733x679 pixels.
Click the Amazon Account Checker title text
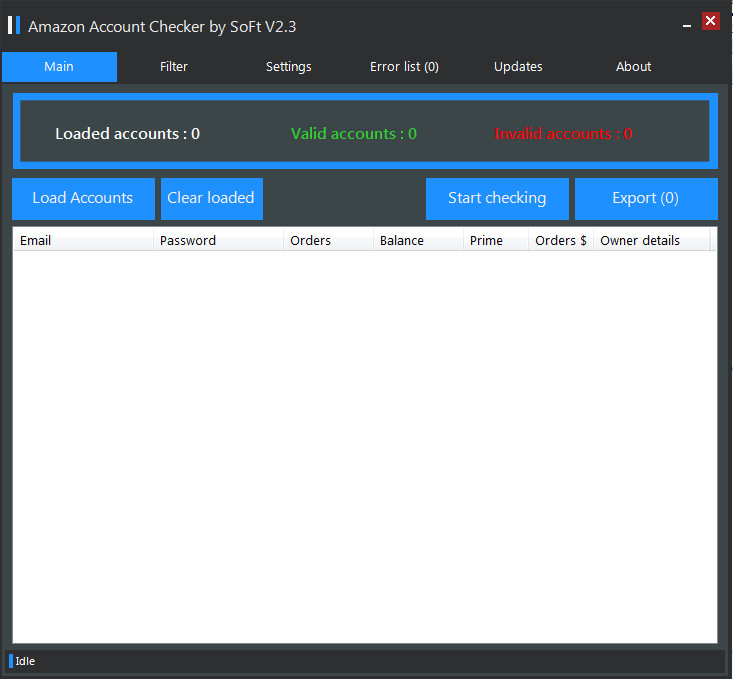[162, 27]
